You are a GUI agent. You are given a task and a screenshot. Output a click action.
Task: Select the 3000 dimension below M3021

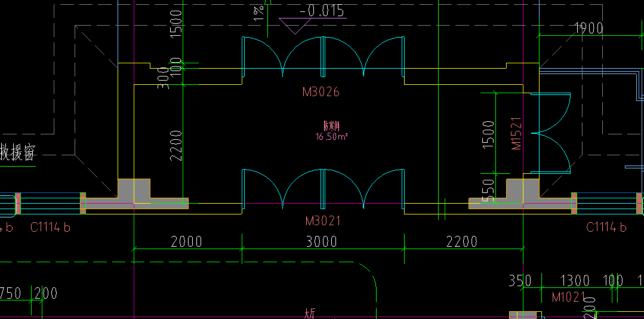[x=322, y=241]
